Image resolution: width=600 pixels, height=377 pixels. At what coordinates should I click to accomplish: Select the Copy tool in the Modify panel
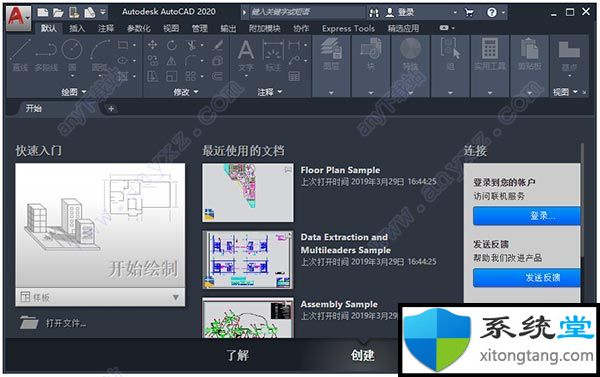click(153, 60)
